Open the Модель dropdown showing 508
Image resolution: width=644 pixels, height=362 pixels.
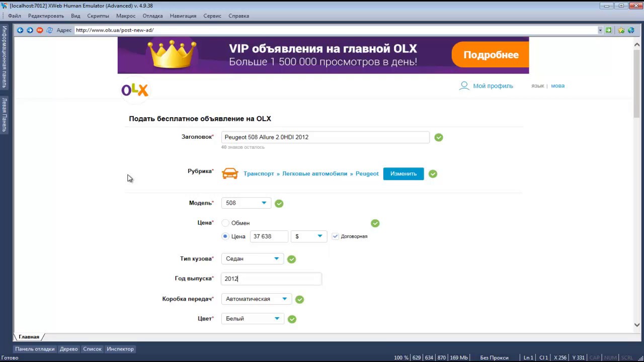pyautogui.click(x=246, y=203)
